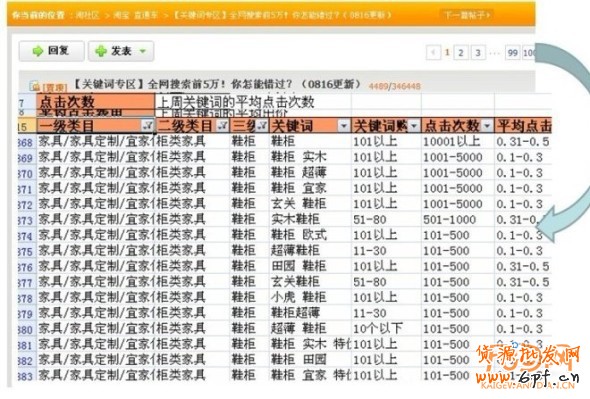Click the 51-80 cell in row 377
Viewport: 590px width, 399px height.
pos(386,282)
